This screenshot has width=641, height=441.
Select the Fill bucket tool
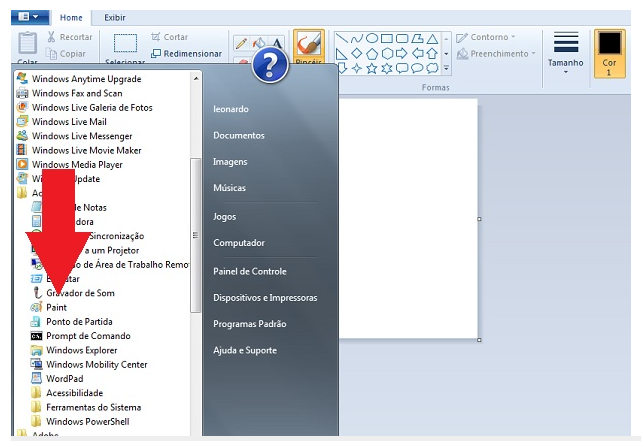point(259,43)
